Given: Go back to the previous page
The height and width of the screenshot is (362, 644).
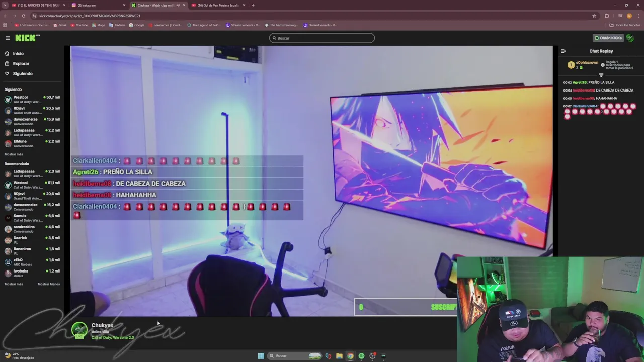Looking at the screenshot, I should click(6, 16).
